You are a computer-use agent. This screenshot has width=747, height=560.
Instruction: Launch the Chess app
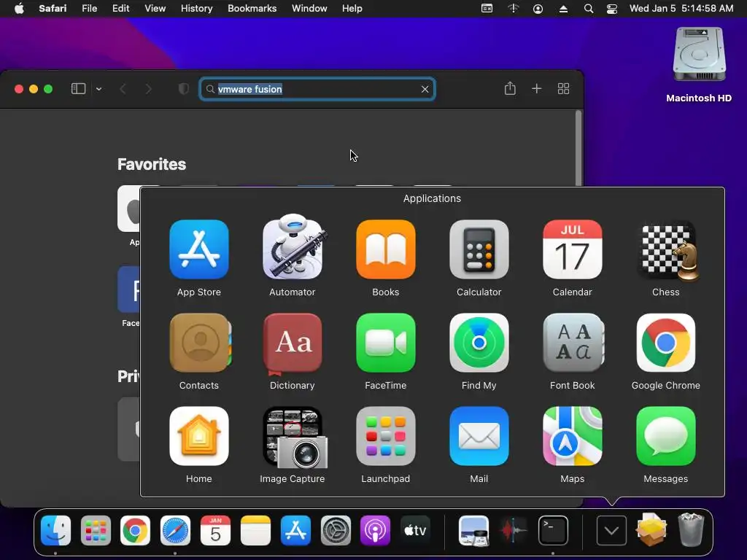click(667, 251)
